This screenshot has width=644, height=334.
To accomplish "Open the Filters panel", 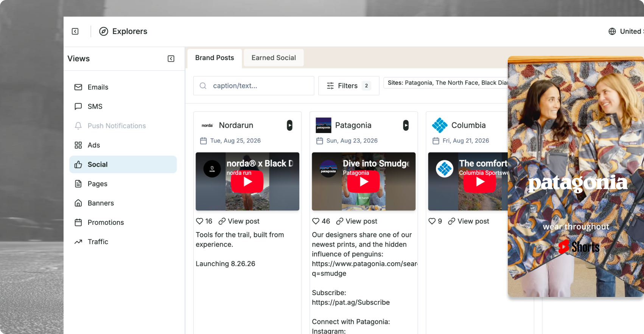I will (348, 86).
